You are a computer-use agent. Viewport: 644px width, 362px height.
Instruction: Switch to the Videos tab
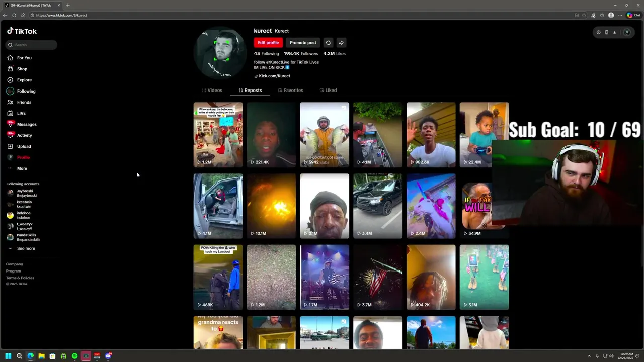(x=212, y=90)
